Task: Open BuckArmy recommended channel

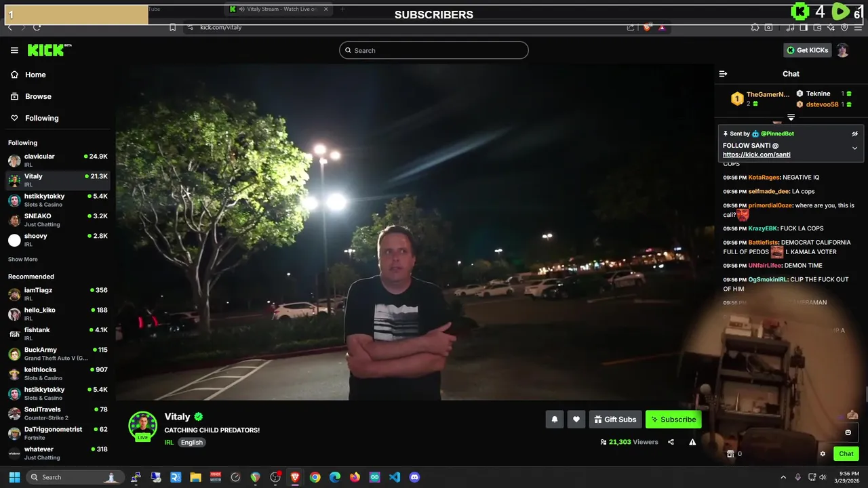Action: (58, 354)
